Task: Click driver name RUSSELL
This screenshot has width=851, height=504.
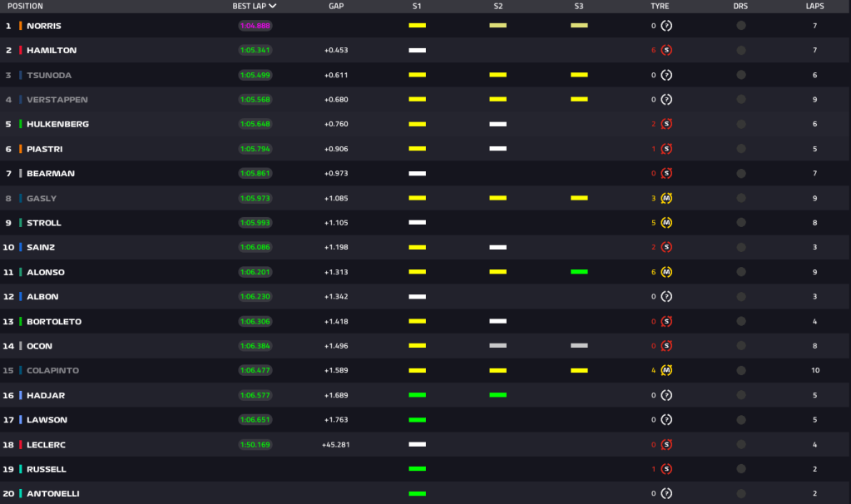Action: 46,469
